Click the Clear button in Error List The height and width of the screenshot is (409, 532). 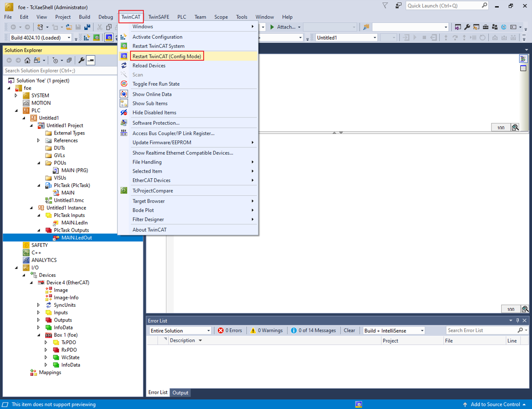pos(349,330)
